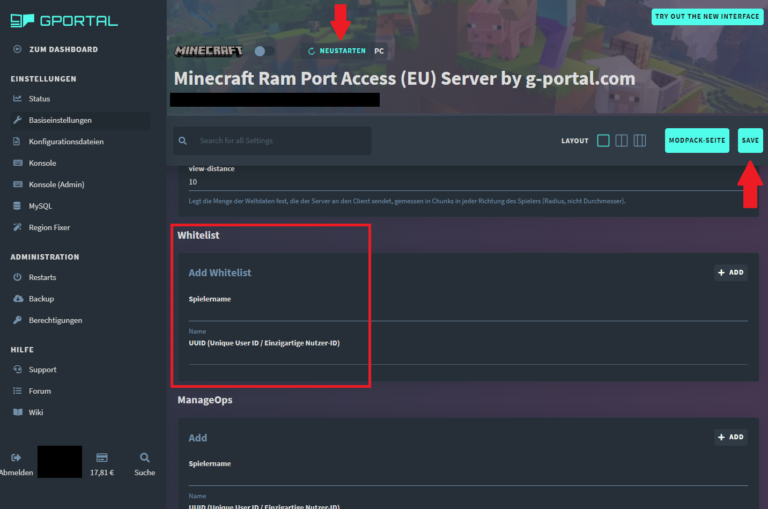Click the Add Whitelist heading
This screenshot has width=768, height=509.
click(x=220, y=273)
